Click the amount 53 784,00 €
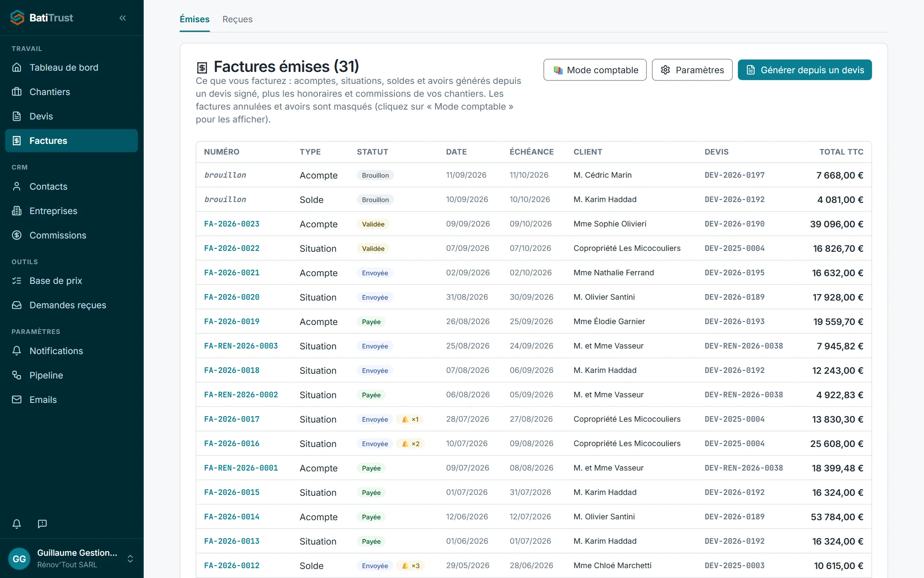This screenshot has height=578, width=924. pos(837,517)
